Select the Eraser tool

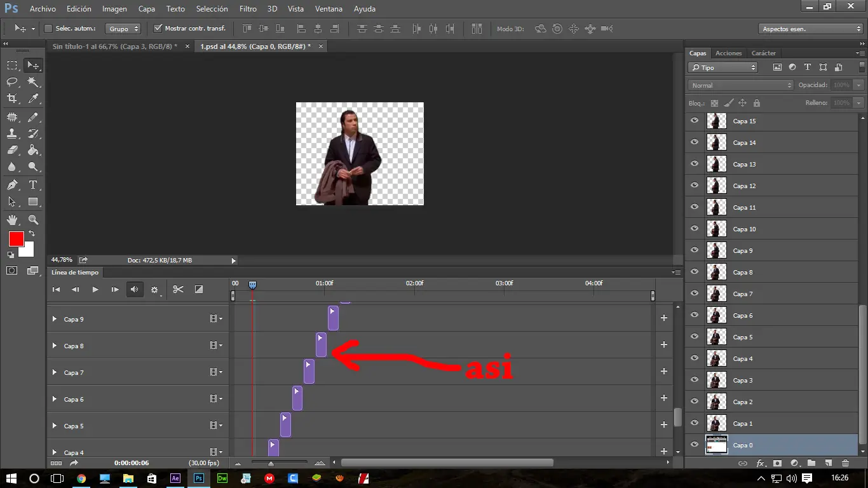coord(12,150)
